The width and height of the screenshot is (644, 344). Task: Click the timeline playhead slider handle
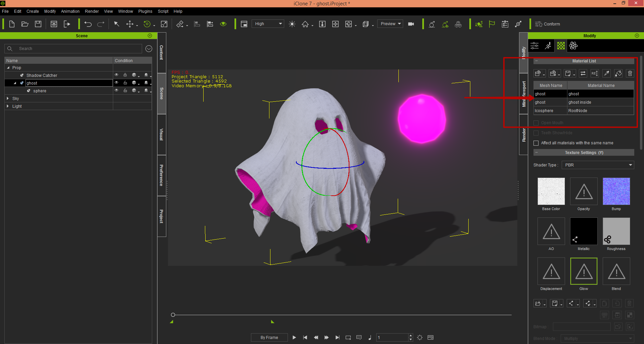click(173, 315)
